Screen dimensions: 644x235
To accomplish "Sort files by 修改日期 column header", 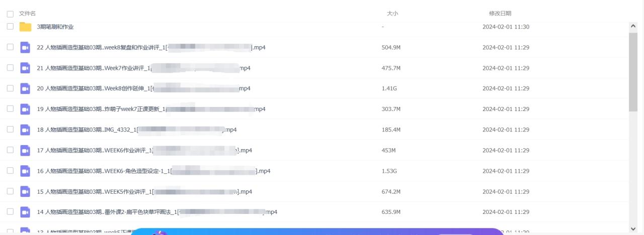I will click(500, 14).
